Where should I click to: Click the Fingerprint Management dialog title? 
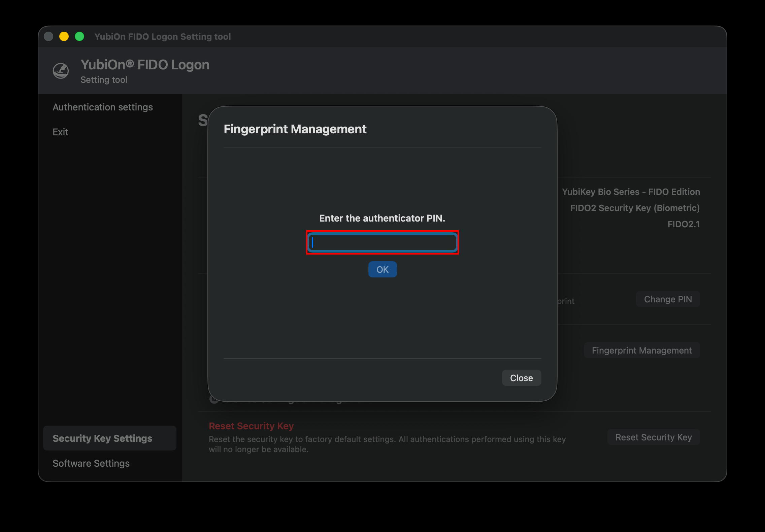point(295,129)
